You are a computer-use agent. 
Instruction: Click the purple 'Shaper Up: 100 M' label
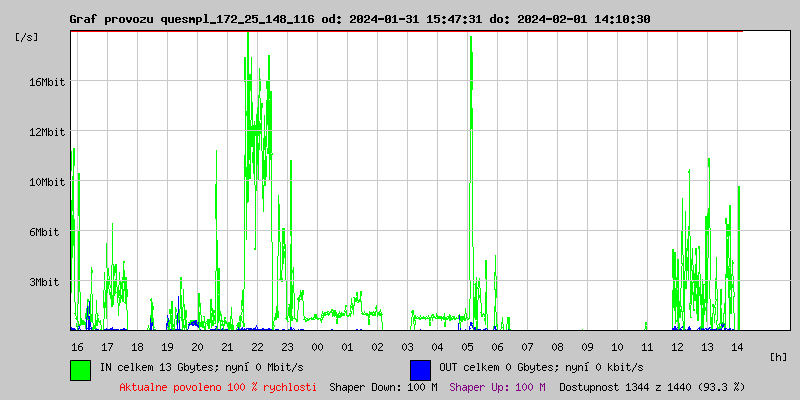pyautogui.click(x=498, y=386)
